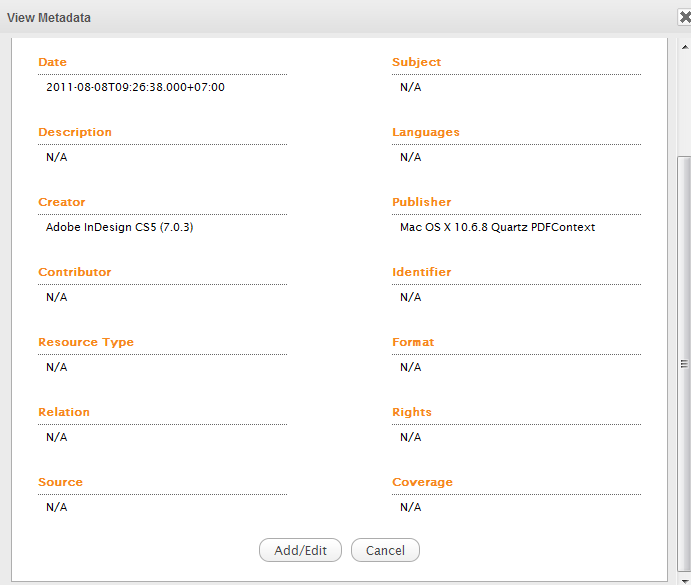Click the Format field label
Viewport: 691px width, 585px height.
[413, 342]
